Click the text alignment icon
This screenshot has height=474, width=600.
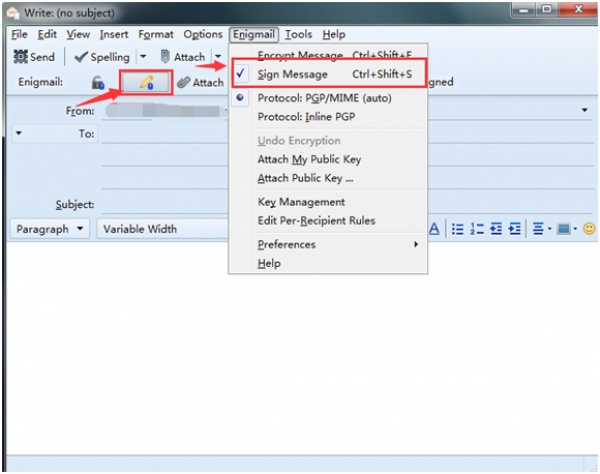pos(538,229)
